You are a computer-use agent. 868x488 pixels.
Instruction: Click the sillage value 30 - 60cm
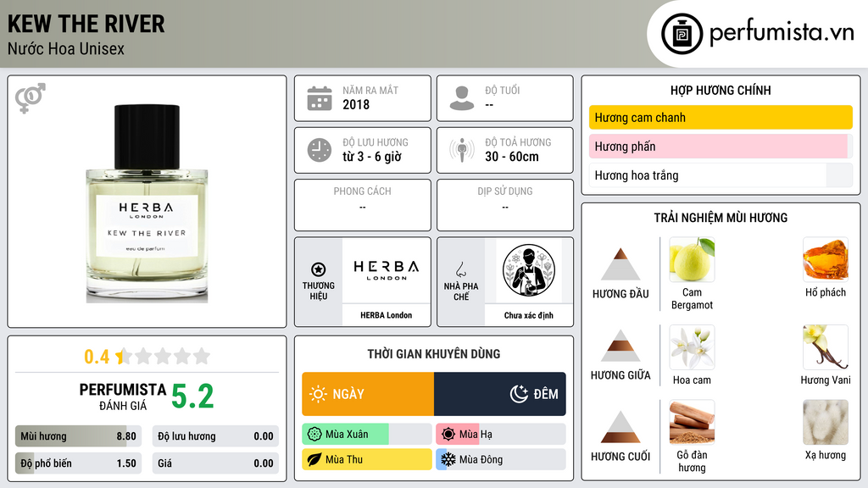tap(512, 157)
